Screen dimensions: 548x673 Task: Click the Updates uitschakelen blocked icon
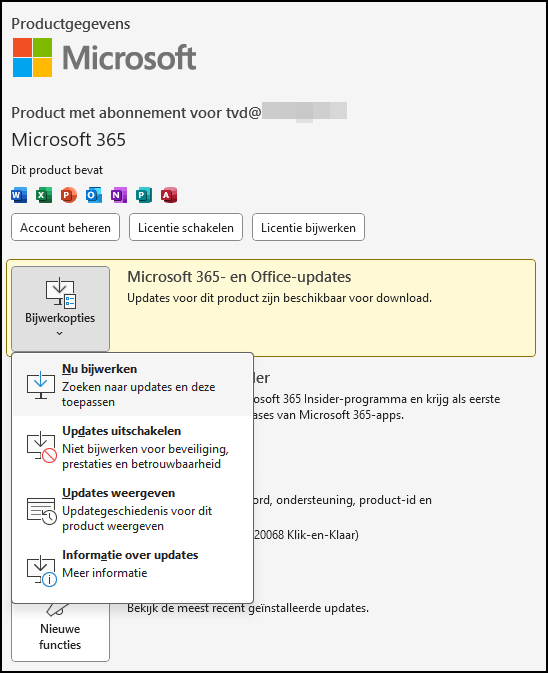(42, 447)
